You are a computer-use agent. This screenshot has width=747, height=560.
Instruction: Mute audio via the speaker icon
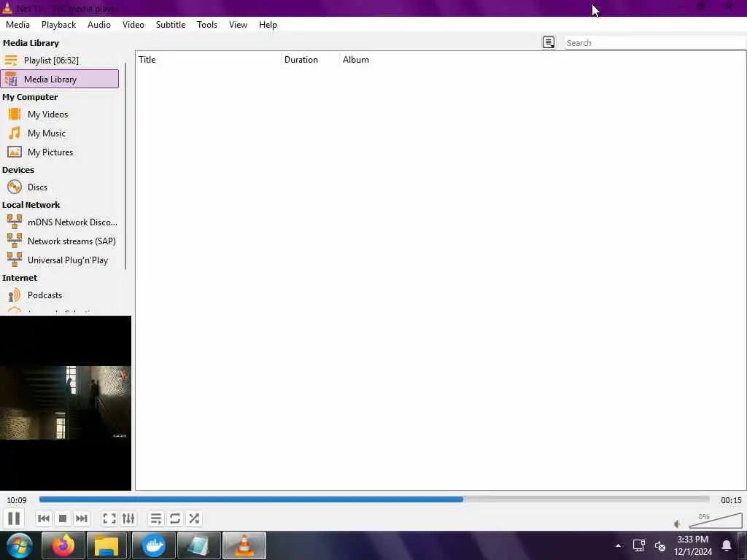(x=677, y=524)
